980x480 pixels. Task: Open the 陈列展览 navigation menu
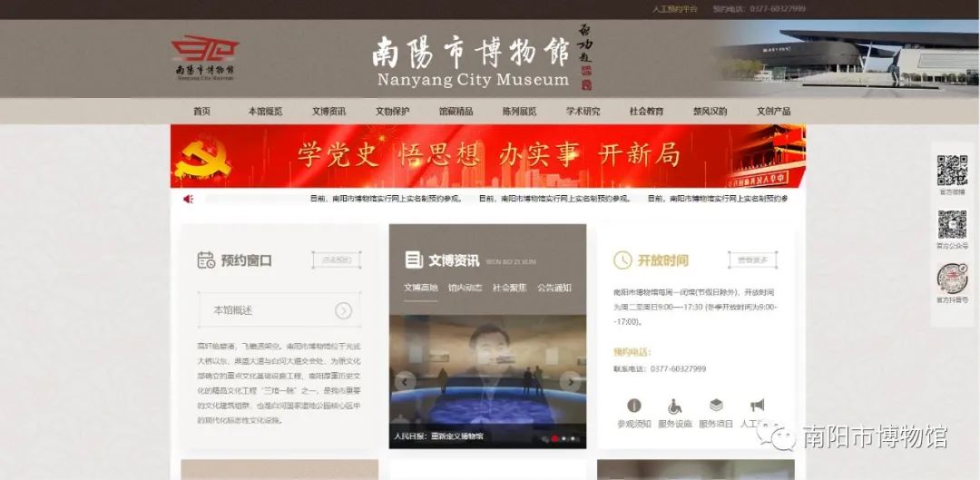519,112
